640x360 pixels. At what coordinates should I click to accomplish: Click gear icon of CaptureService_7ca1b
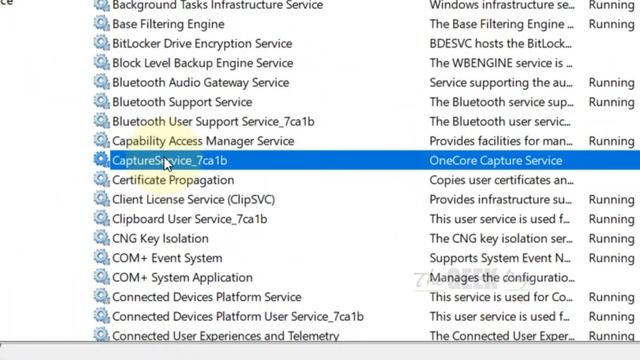pyautogui.click(x=102, y=160)
